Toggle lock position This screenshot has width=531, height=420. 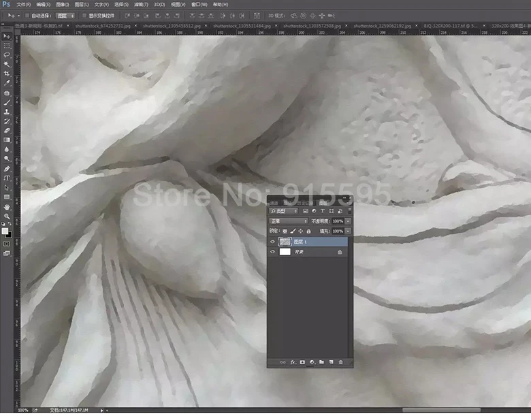[x=300, y=231]
